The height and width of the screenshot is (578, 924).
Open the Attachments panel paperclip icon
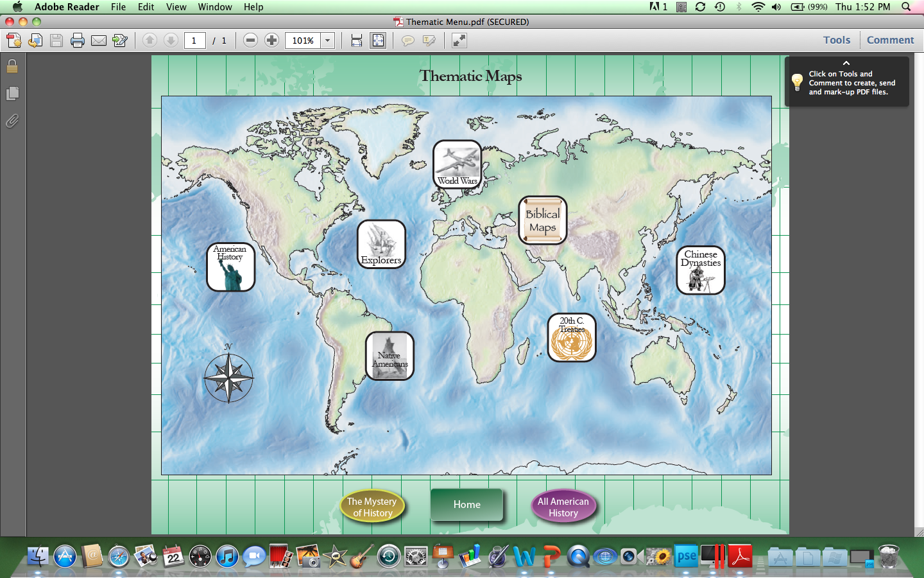tap(12, 121)
